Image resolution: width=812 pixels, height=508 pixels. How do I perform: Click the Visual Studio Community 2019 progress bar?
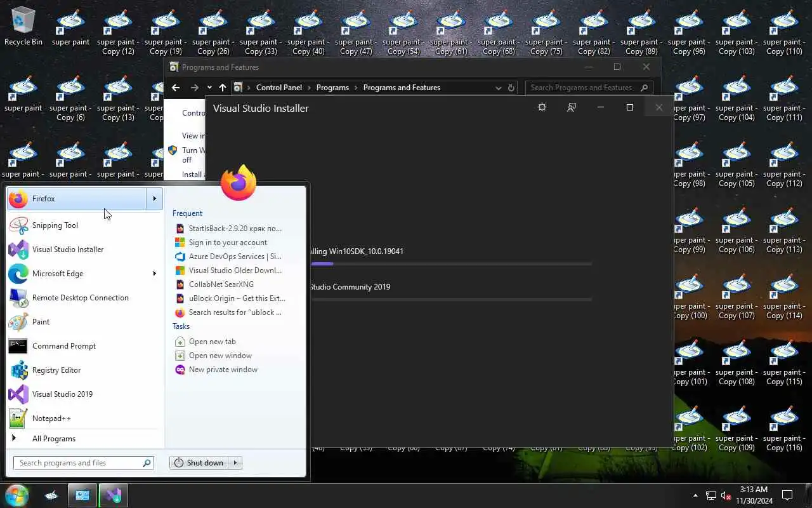click(x=451, y=299)
